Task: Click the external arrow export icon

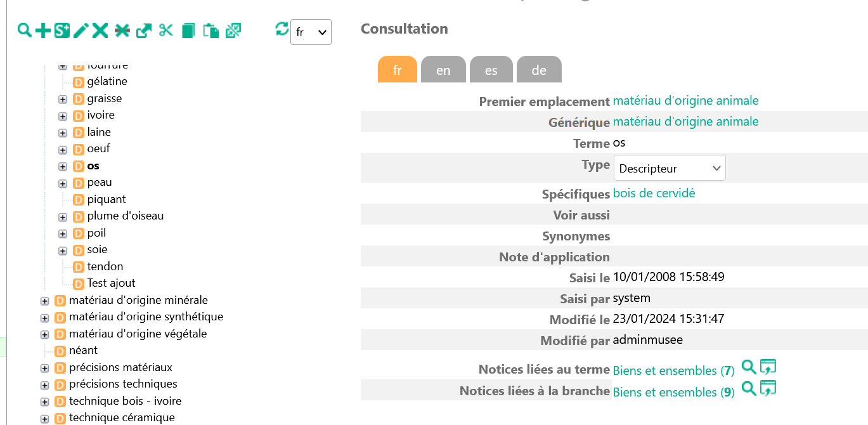Action: [144, 30]
